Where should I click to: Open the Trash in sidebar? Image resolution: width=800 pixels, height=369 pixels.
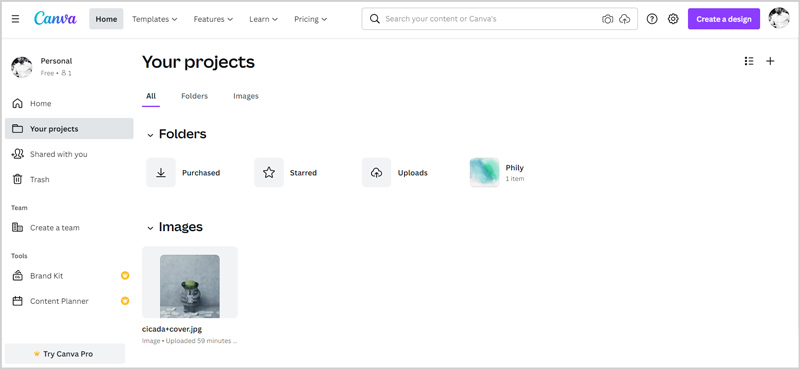69,179
